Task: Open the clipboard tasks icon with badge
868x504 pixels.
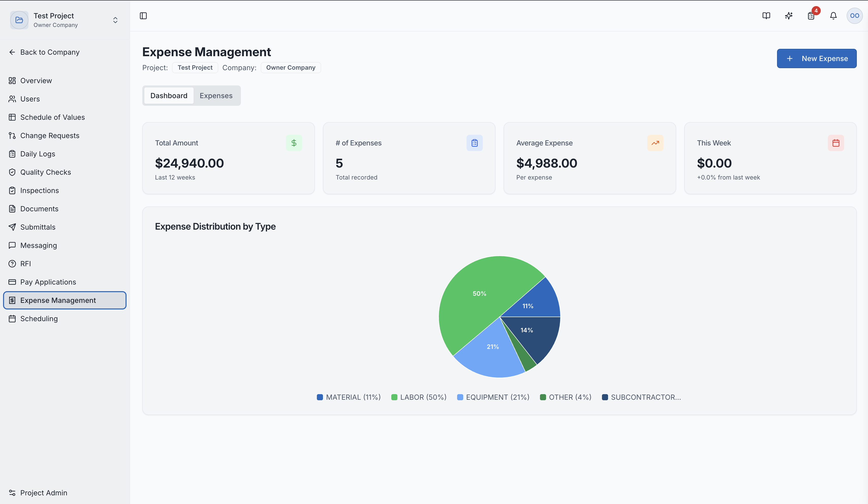Action: pyautogui.click(x=811, y=16)
